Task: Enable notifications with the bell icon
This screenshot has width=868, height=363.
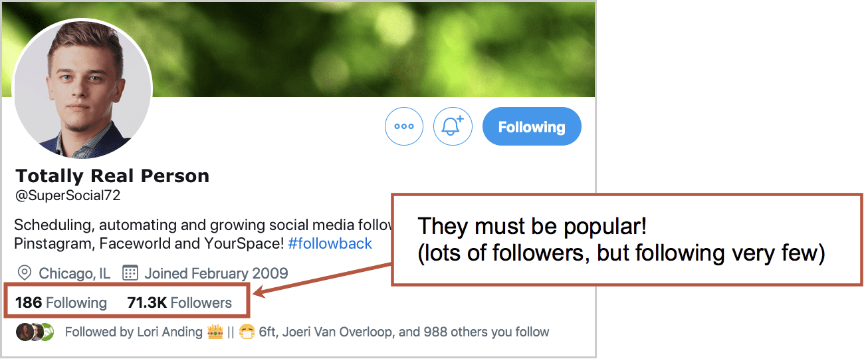Action: [453, 126]
